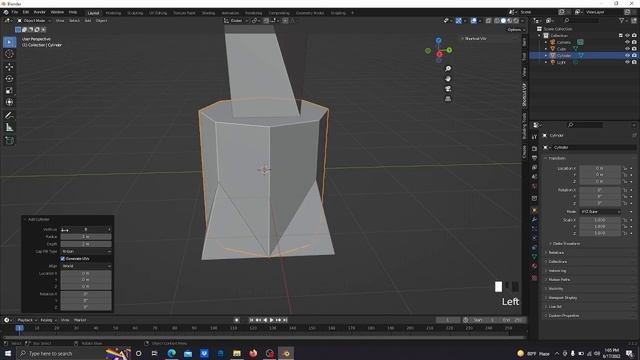The width and height of the screenshot is (640, 360).
Task: Select the Cube row in outliner
Action: point(584,49)
